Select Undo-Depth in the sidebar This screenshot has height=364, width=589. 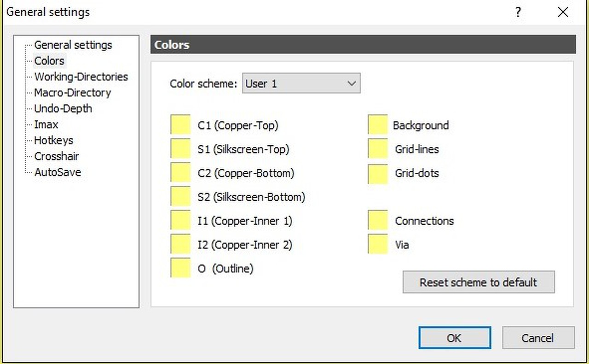click(63, 109)
